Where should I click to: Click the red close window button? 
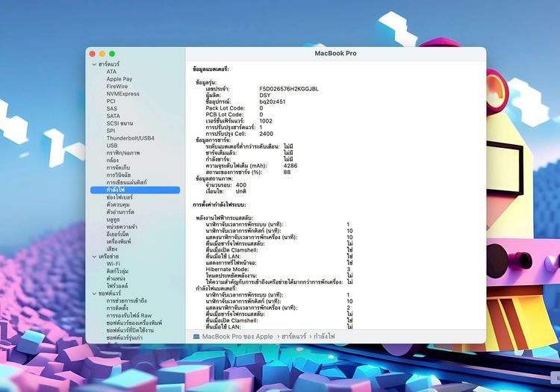[x=93, y=54]
